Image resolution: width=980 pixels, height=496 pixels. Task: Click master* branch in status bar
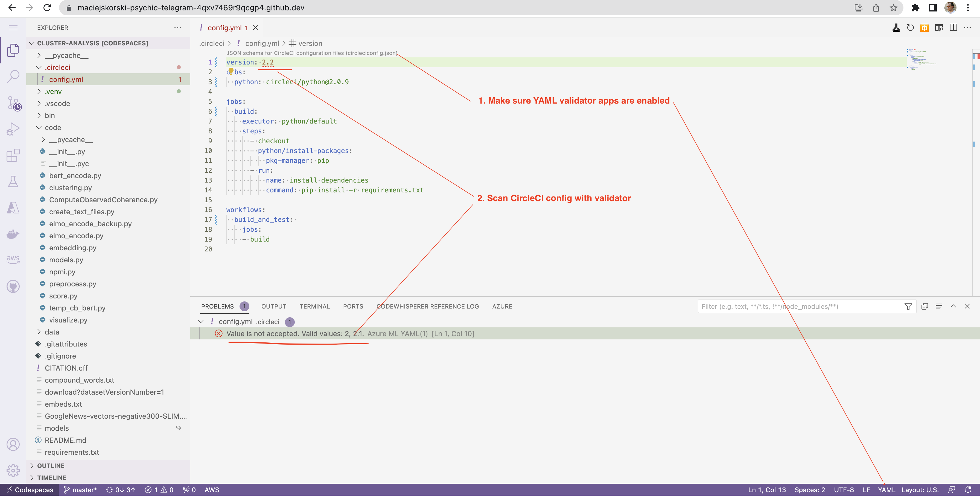[80, 489]
